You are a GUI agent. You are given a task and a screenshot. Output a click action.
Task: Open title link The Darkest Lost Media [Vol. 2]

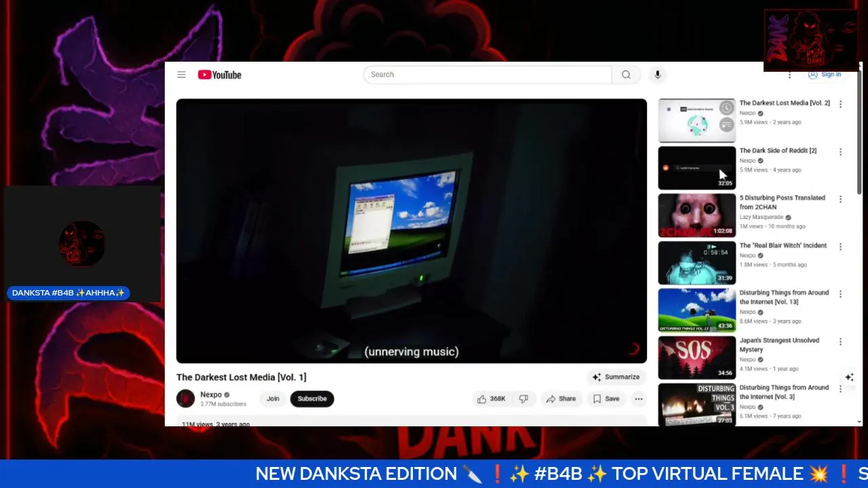click(785, 103)
